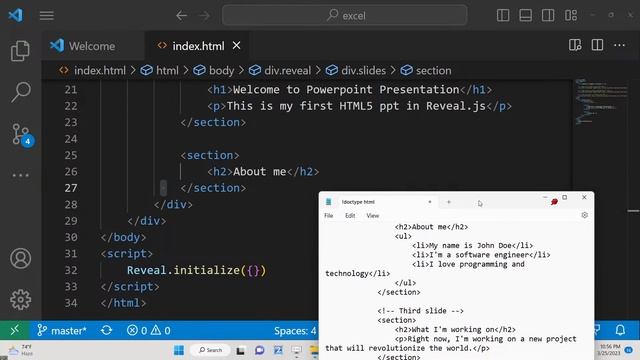
Task: Open Task View from the taskbar
Action: [x=240, y=350]
